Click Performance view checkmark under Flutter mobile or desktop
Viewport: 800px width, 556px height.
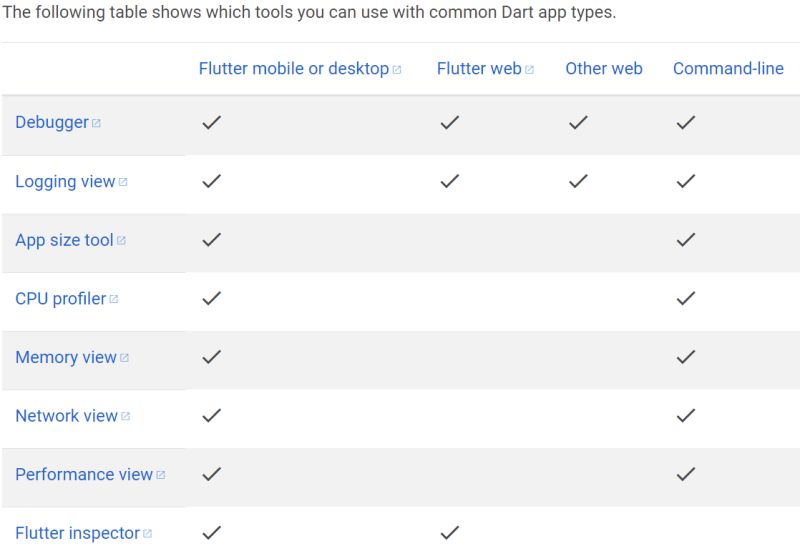point(212,474)
